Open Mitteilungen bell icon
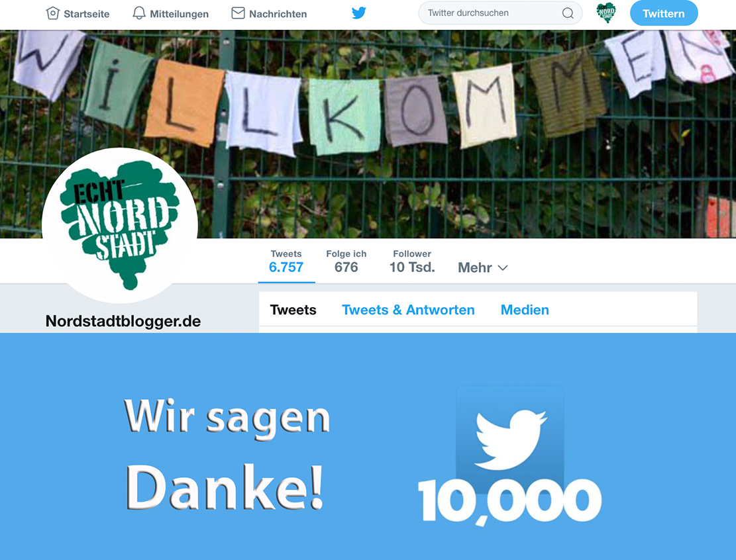Viewport: 736px width, 560px height. tap(139, 13)
